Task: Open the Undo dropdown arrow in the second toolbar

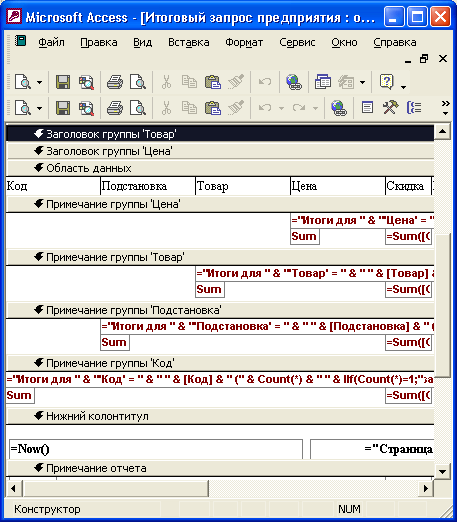Action: (281, 108)
